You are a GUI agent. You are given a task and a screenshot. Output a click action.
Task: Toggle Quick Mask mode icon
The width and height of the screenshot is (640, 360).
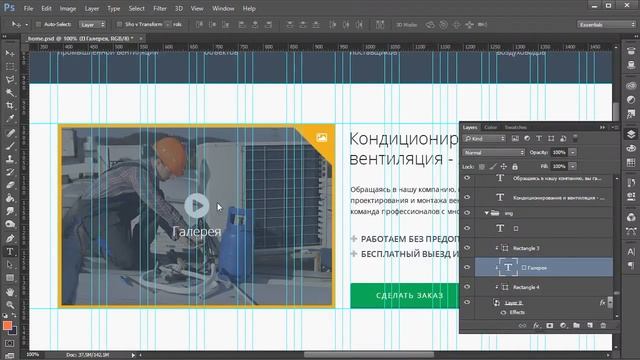[10, 343]
